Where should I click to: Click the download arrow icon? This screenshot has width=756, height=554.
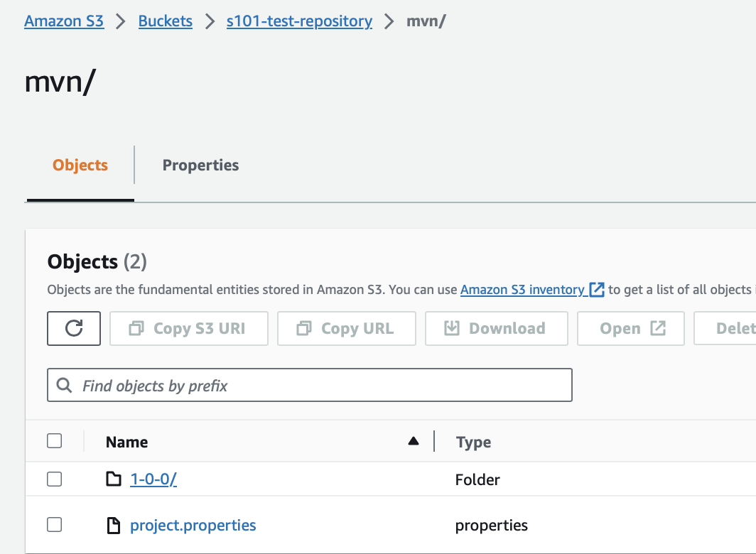coord(452,328)
